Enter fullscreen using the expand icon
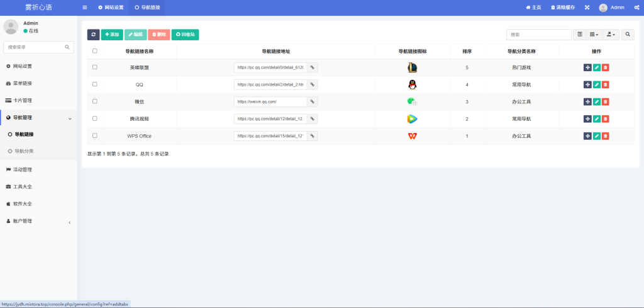 coord(587,8)
